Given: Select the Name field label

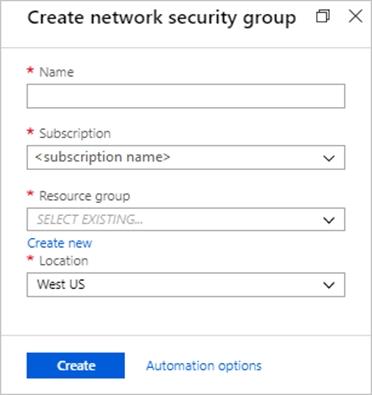Looking at the screenshot, I should coord(56,72).
